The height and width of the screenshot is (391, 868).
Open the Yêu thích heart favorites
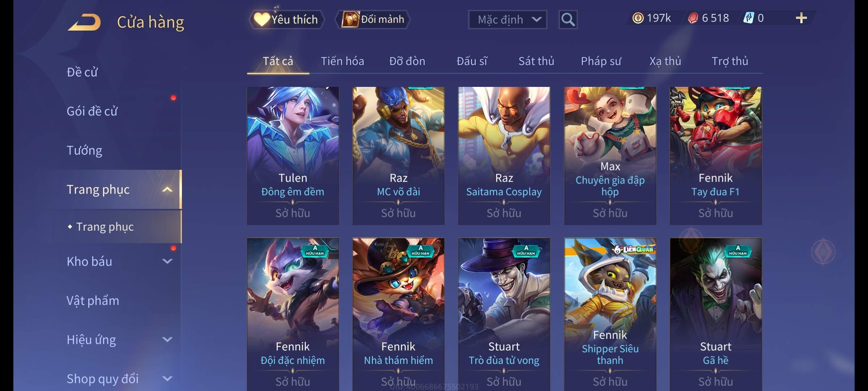286,19
